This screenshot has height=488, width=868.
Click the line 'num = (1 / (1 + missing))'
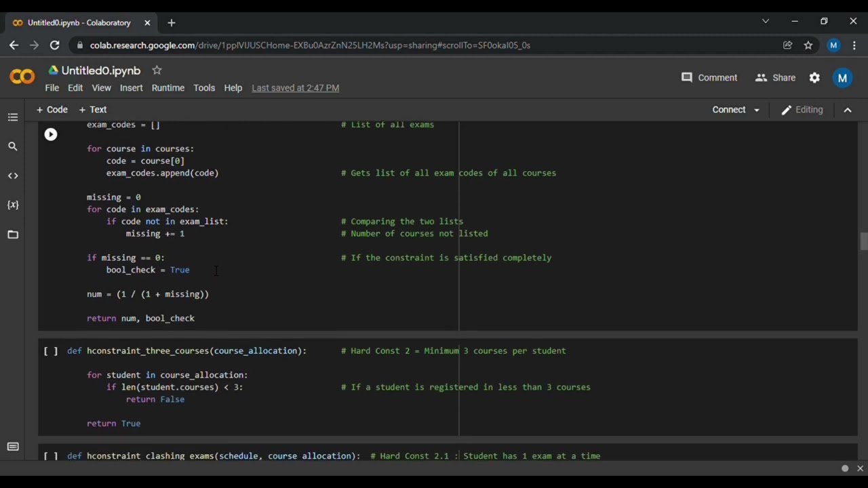click(148, 294)
